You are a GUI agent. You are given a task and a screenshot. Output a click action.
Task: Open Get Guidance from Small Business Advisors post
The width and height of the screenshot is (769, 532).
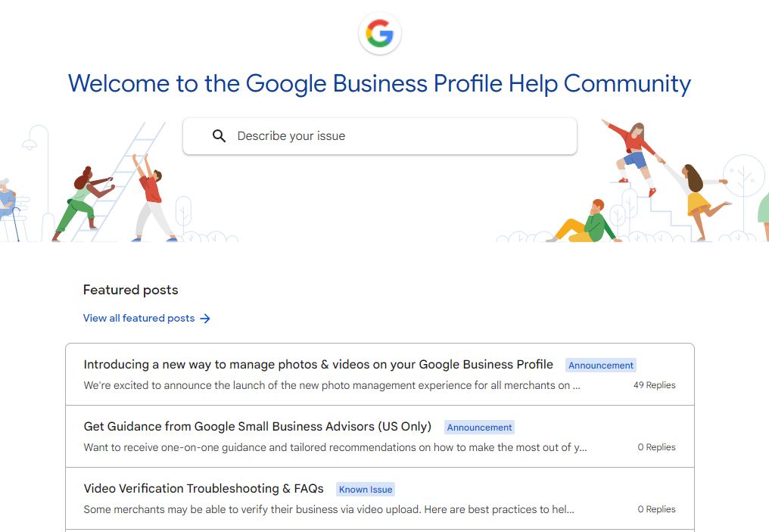257,427
